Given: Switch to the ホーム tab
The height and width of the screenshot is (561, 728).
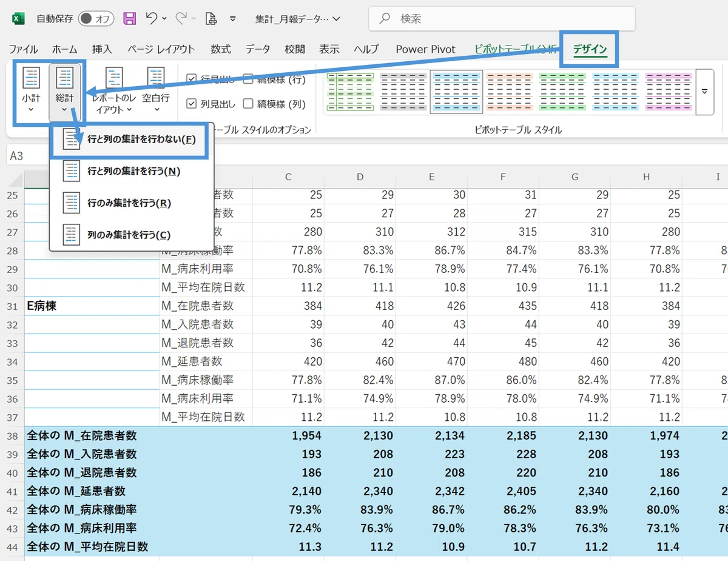Looking at the screenshot, I should click(x=64, y=49).
